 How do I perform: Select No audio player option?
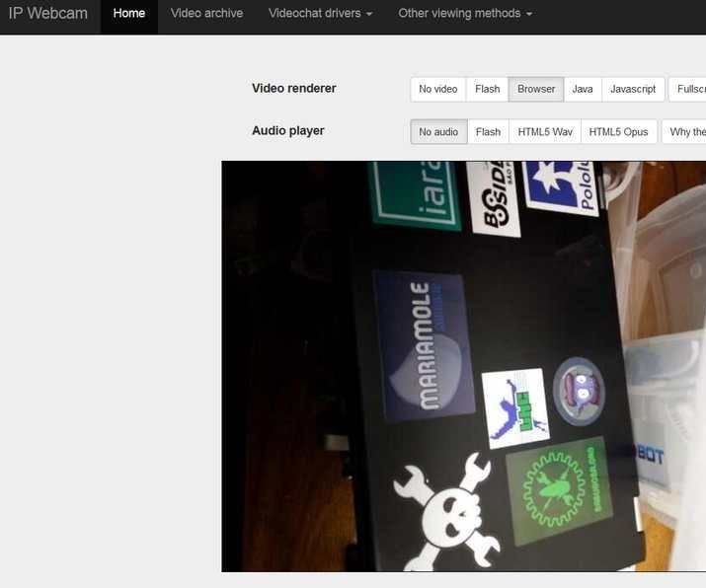[438, 132]
